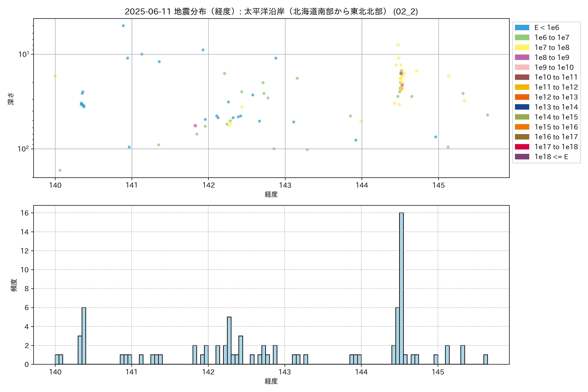
Task: Click the tallest histogram bar reaching 16
Action: (401, 288)
